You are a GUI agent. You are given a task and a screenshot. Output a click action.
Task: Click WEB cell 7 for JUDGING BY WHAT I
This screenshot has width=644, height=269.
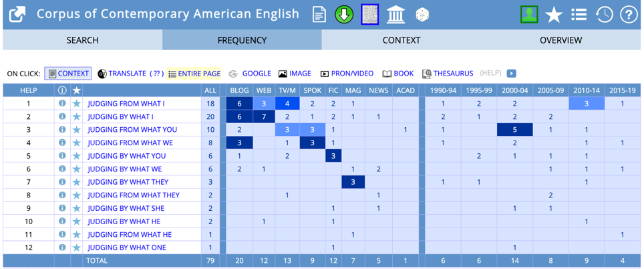click(x=264, y=117)
